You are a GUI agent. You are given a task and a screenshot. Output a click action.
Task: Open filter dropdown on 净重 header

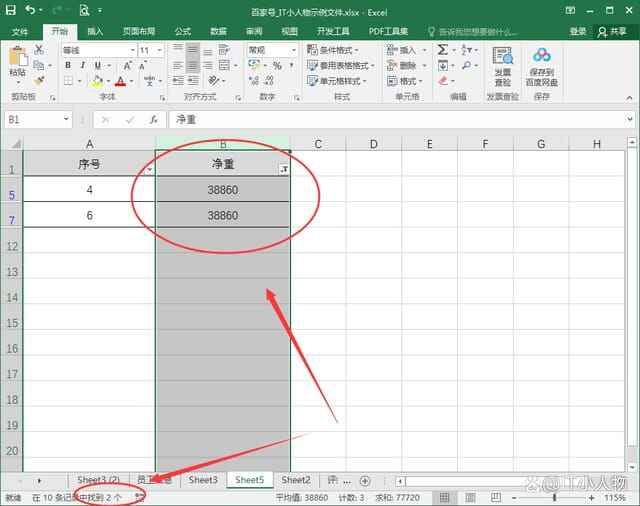pos(284,169)
